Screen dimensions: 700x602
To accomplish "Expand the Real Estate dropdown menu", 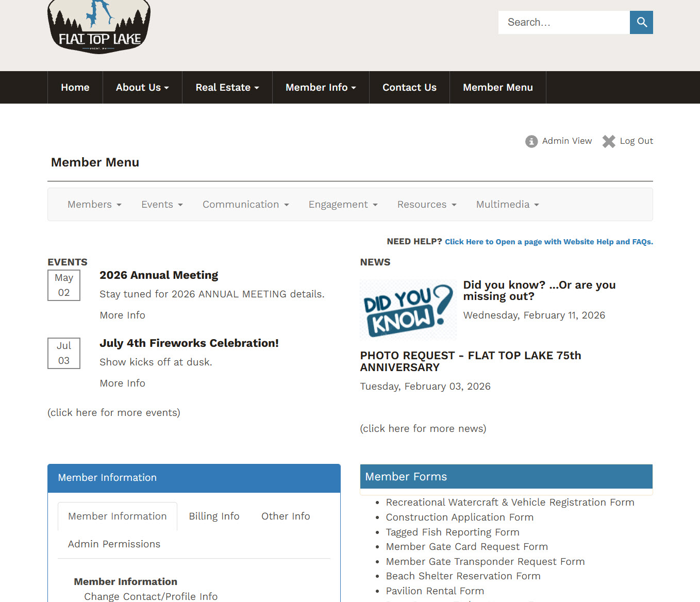I will coord(227,88).
